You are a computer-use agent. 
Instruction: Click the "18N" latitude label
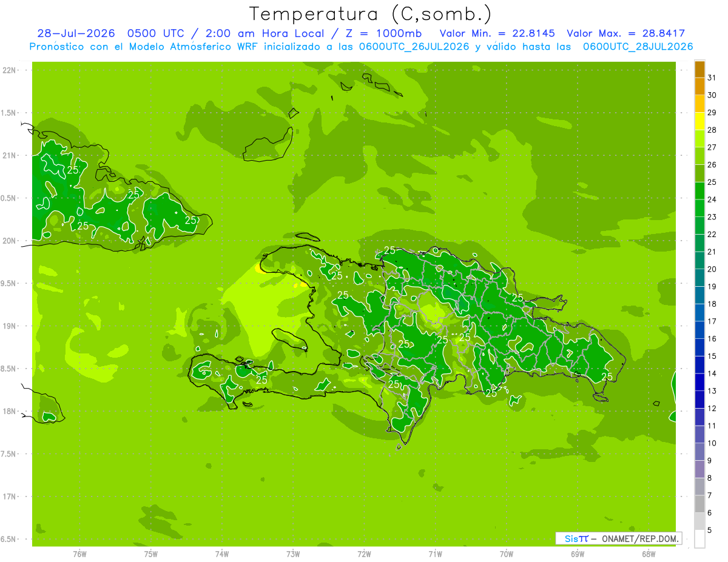point(9,411)
